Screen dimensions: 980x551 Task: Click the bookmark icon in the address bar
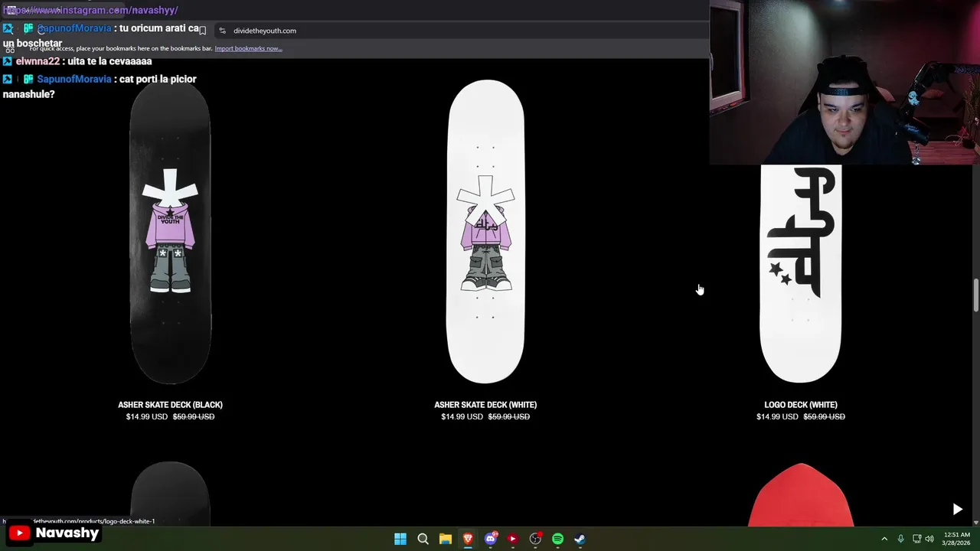pos(202,31)
